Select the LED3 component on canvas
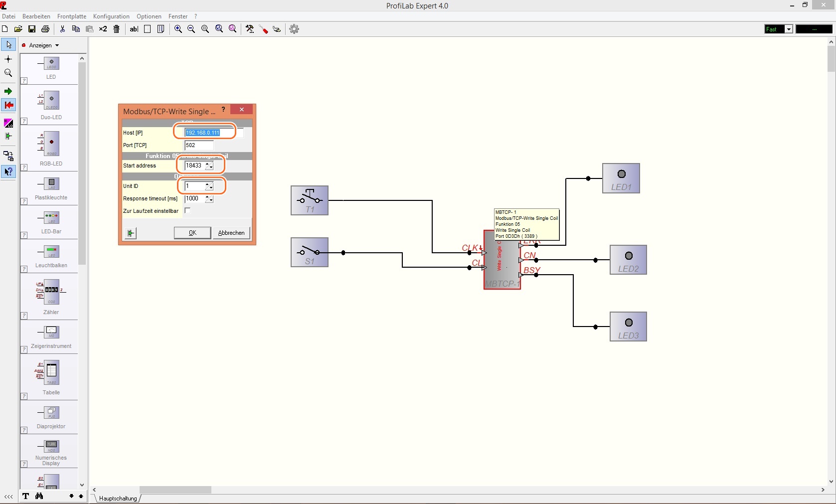 coord(628,327)
